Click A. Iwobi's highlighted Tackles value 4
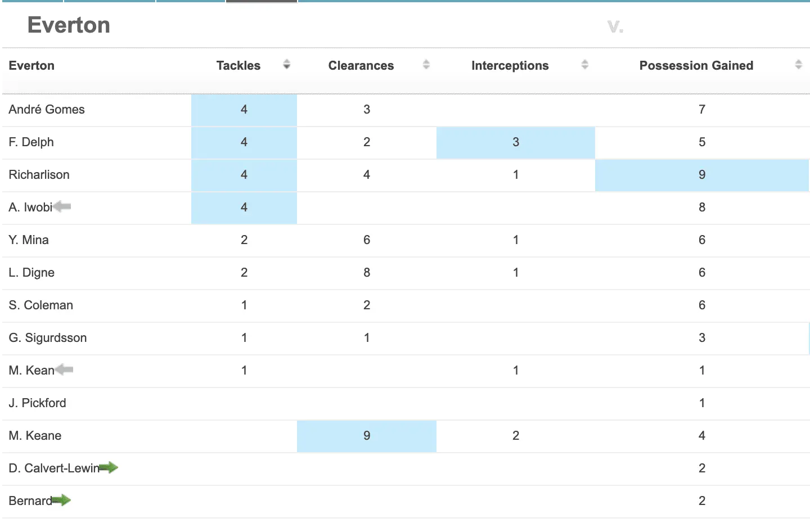Screen dimensions: 810x532 pos(244,208)
